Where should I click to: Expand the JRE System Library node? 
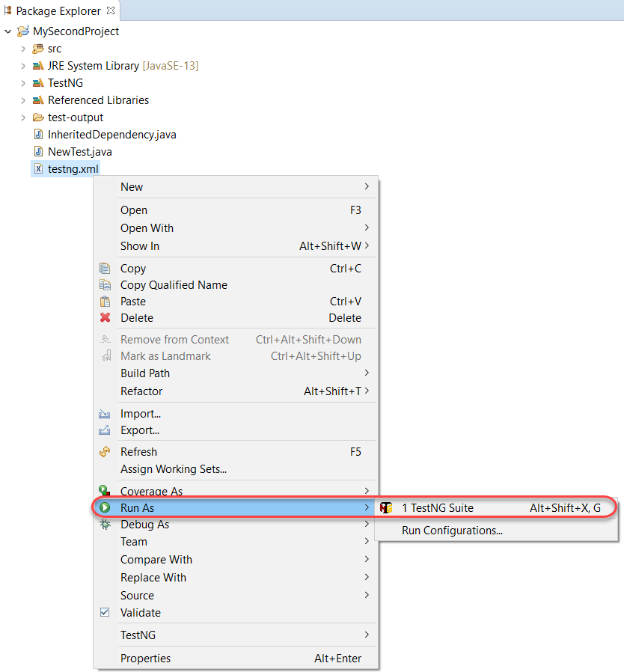[x=23, y=66]
